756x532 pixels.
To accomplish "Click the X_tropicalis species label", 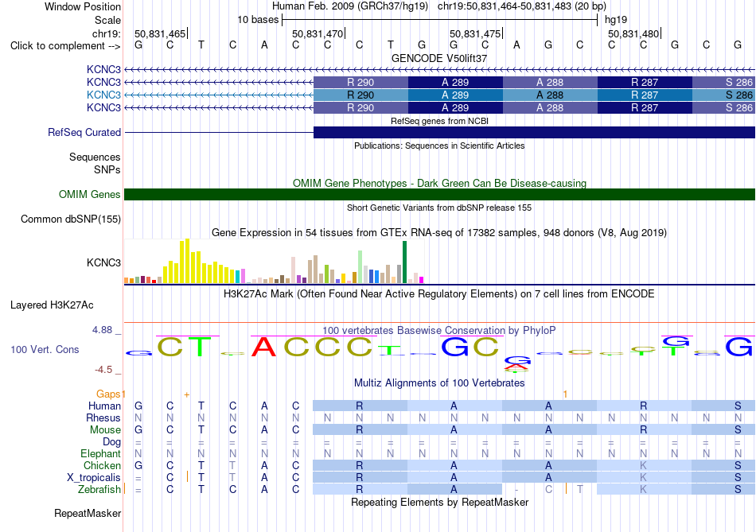I will pyautogui.click(x=94, y=478).
